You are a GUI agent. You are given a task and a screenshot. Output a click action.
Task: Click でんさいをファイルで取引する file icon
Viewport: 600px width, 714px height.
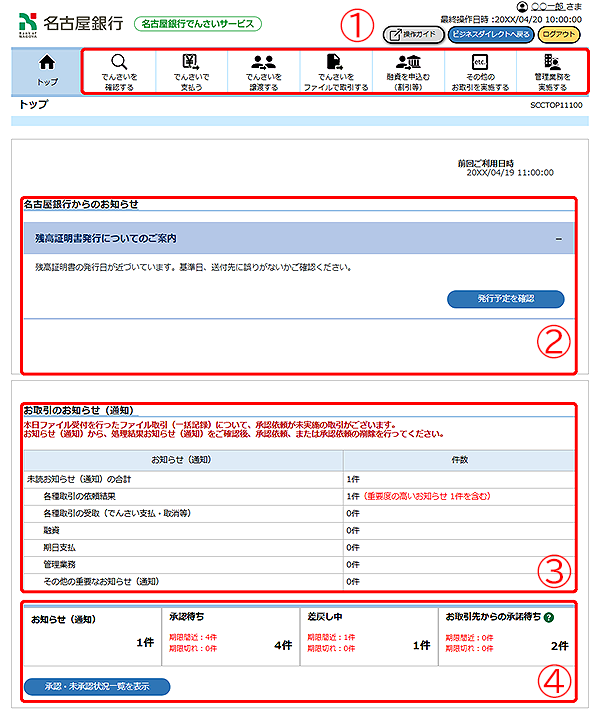(335, 62)
